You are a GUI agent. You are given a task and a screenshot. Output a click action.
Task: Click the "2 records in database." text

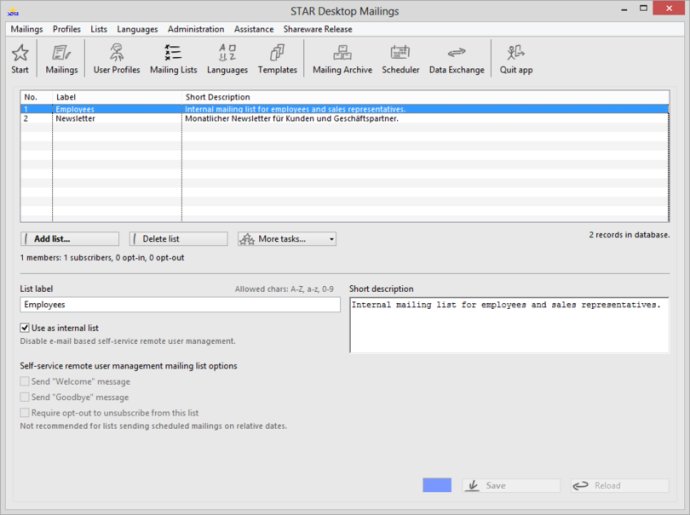click(x=629, y=235)
